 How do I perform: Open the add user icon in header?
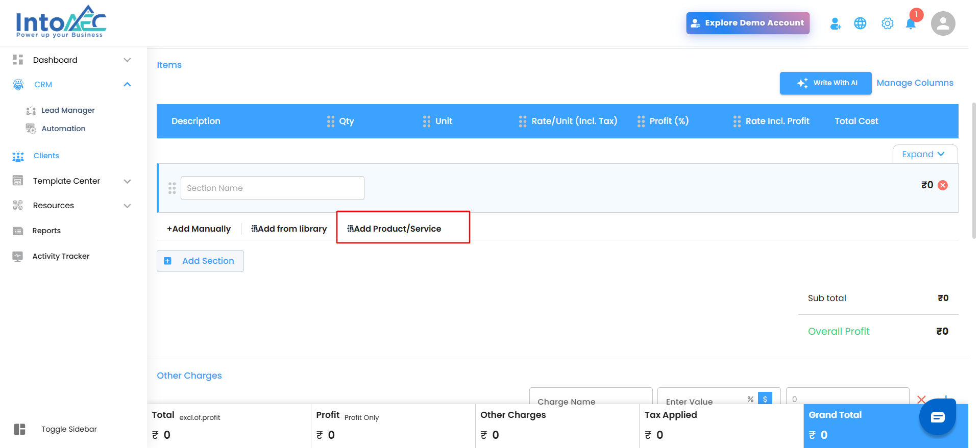(x=836, y=23)
